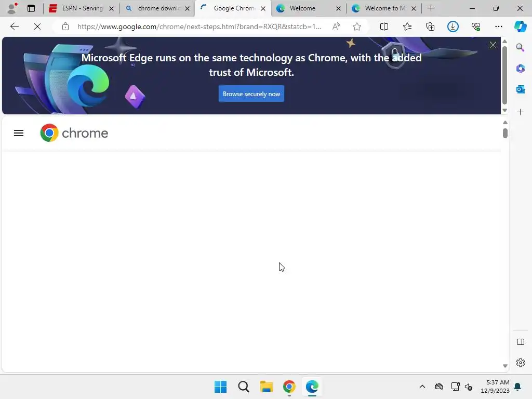Click the Chrome logo

(74, 132)
